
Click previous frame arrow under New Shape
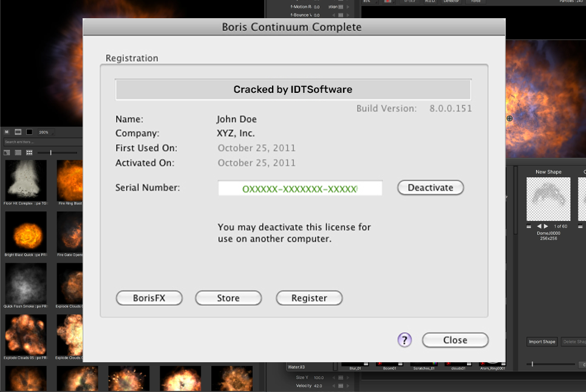[539, 226]
